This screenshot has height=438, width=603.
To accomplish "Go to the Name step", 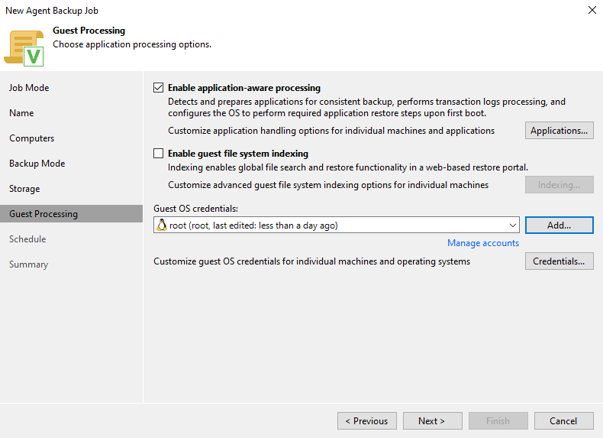I will 22,113.
